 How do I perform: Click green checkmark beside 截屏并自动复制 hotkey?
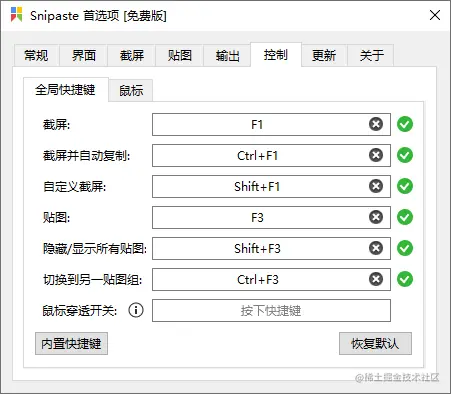coord(405,155)
